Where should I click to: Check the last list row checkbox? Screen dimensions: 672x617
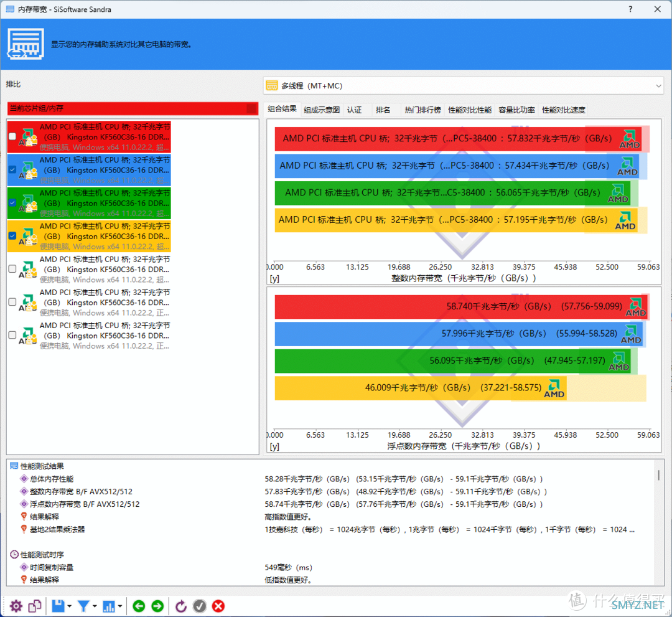pos(12,335)
